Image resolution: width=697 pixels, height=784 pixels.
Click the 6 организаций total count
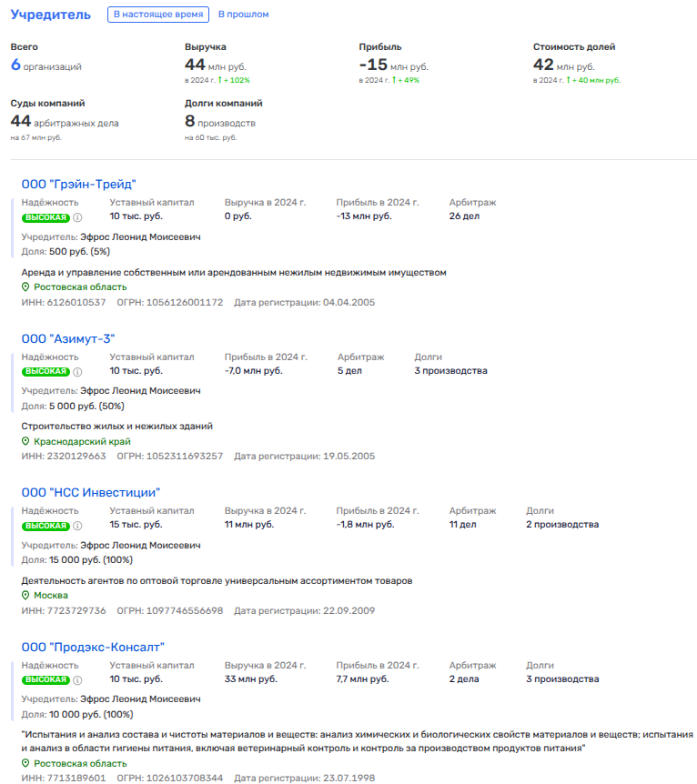(45, 65)
